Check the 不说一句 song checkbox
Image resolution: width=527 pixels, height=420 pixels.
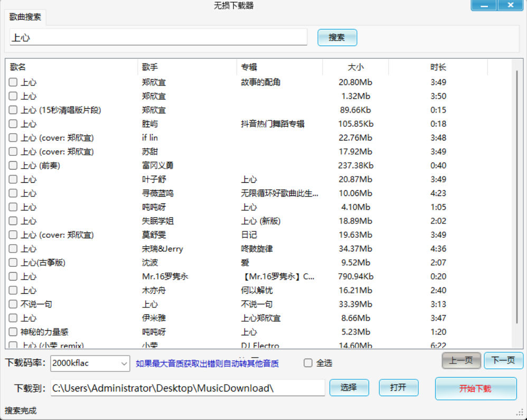pyautogui.click(x=13, y=304)
